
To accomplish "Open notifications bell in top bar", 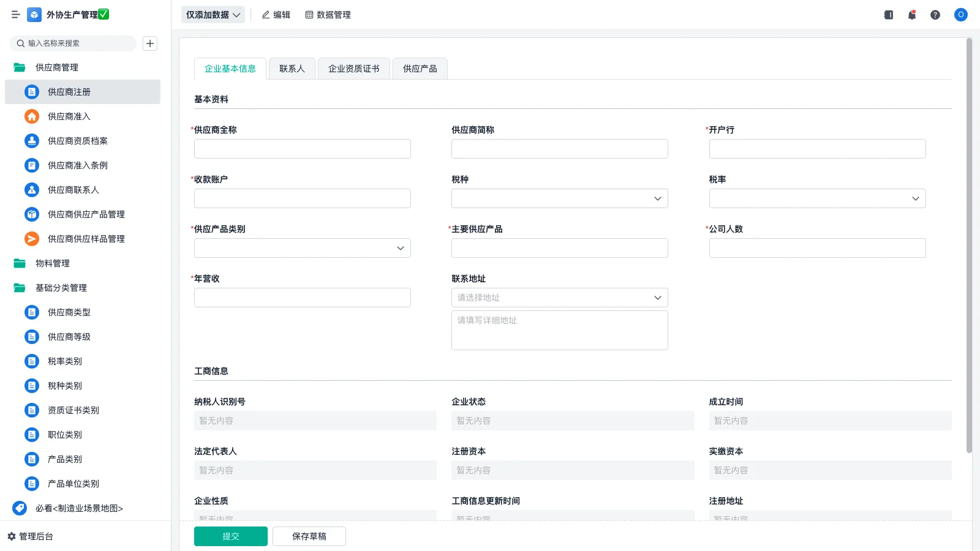I will click(x=911, y=15).
